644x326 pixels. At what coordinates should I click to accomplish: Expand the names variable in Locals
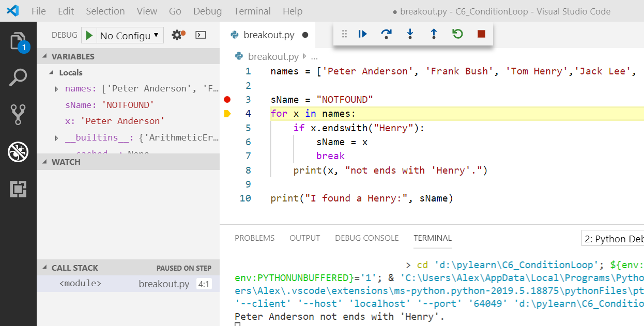point(56,89)
